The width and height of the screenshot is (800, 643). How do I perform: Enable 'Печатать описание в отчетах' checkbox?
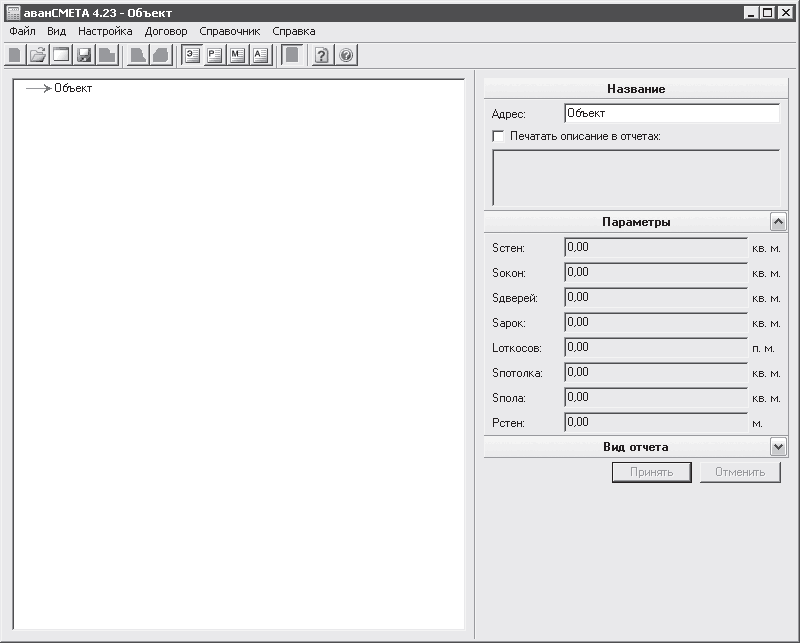tap(498, 136)
